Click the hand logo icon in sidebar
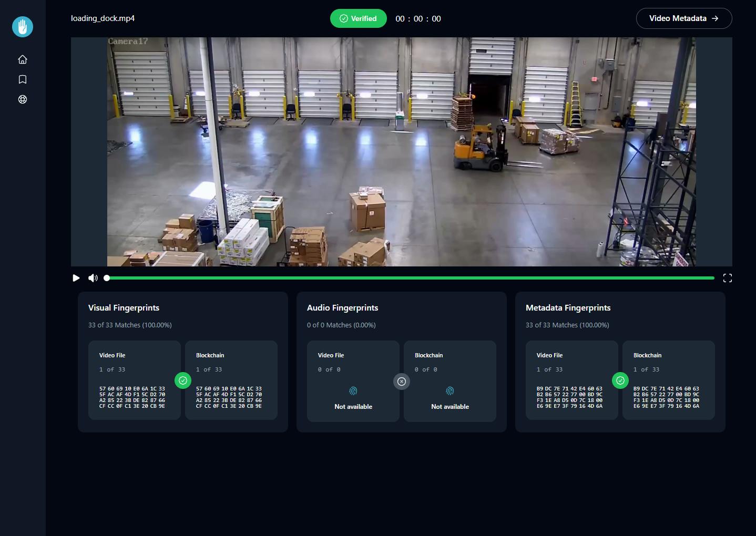This screenshot has height=536, width=756. (23, 27)
